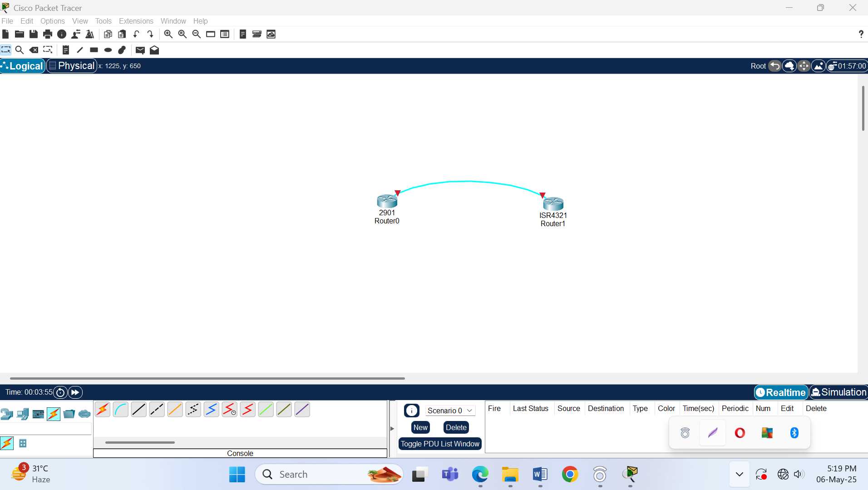Viewport: 868px width, 490px height.
Task: Switch to the Logical workspace view
Action: [x=23, y=66]
